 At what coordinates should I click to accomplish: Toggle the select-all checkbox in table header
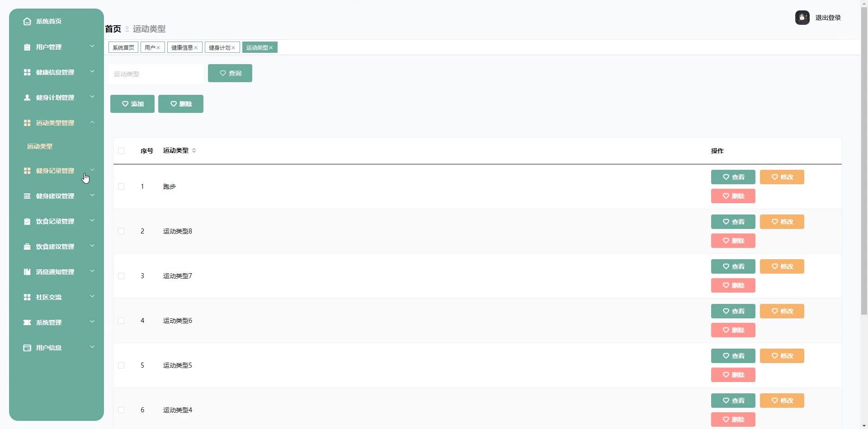pyautogui.click(x=121, y=151)
